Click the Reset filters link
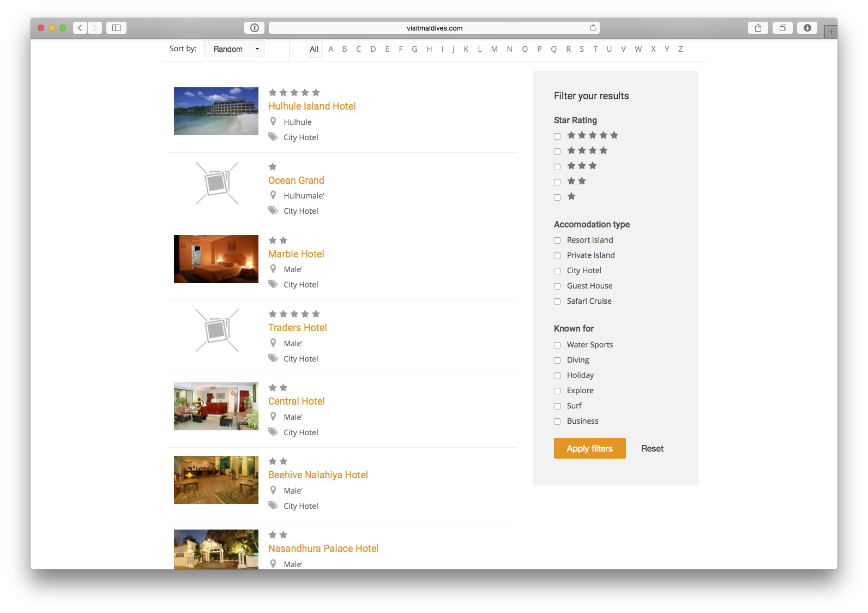This screenshot has height=613, width=868. [x=652, y=448]
